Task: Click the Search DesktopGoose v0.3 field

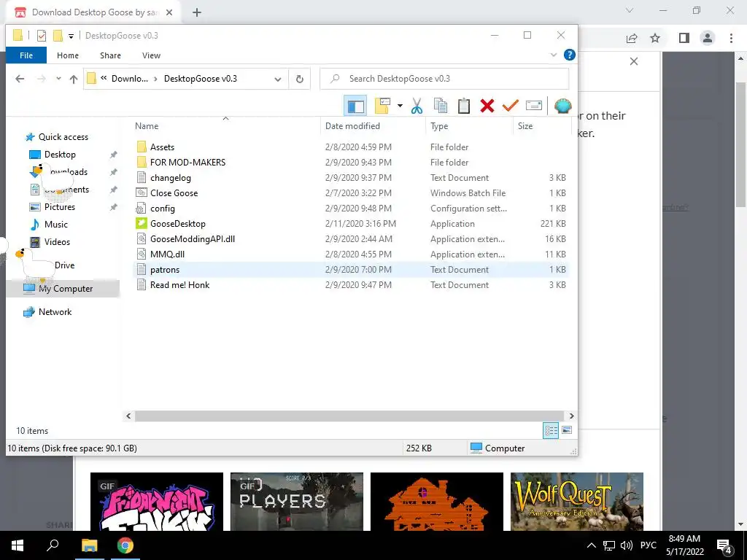Action: tap(444, 79)
